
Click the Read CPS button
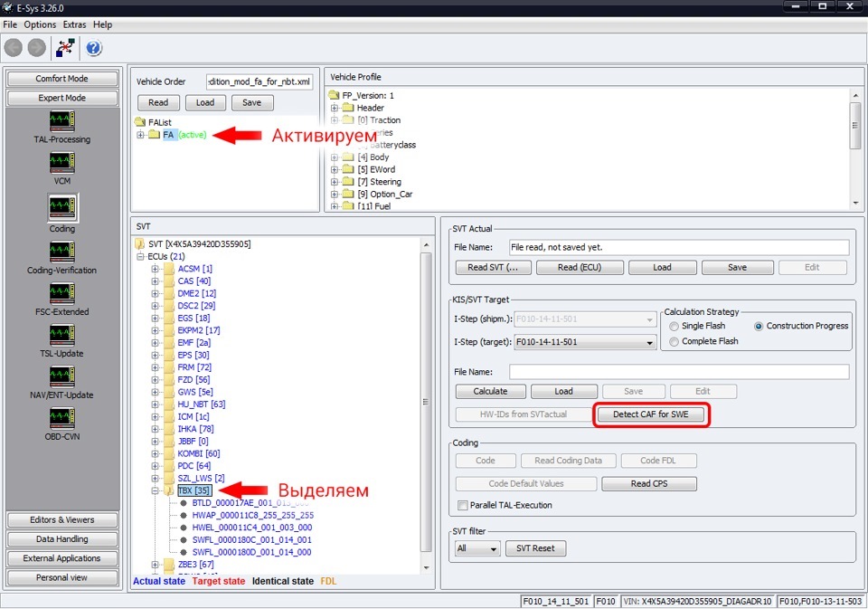coord(649,484)
